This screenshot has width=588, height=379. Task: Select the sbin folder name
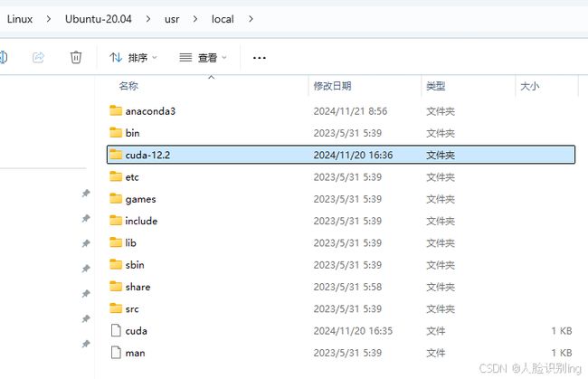tap(135, 265)
